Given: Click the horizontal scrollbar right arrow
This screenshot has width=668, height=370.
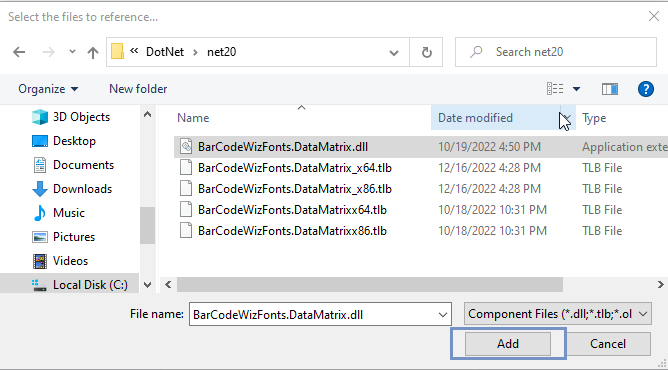Looking at the screenshot, I should [660, 284].
